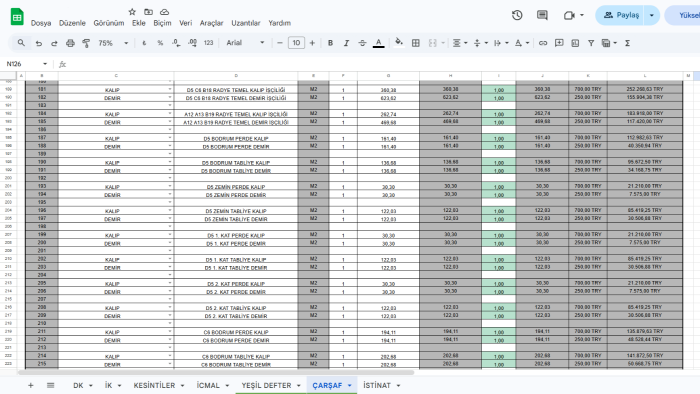
Task: Click the create filter funnel icon
Action: tap(591, 43)
